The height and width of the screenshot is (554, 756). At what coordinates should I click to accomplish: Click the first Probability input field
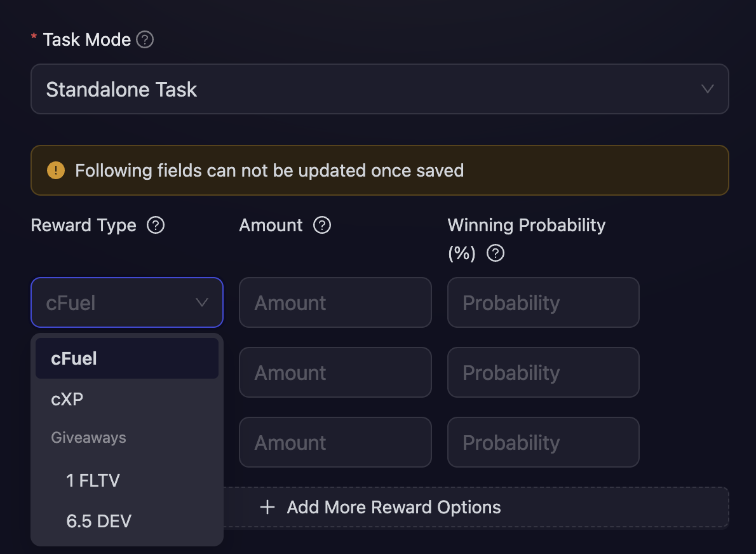coord(543,302)
